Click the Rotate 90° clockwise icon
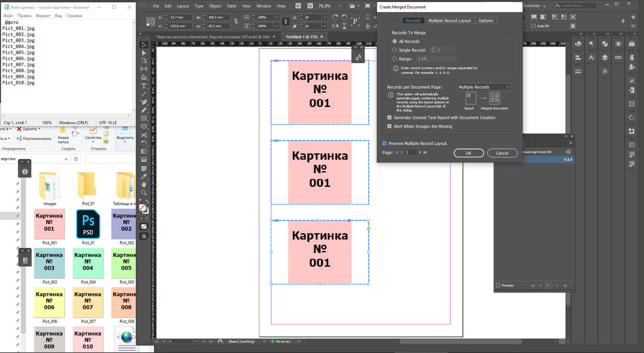Image resolution: width=644 pixels, height=353 pixels. (x=335, y=17)
